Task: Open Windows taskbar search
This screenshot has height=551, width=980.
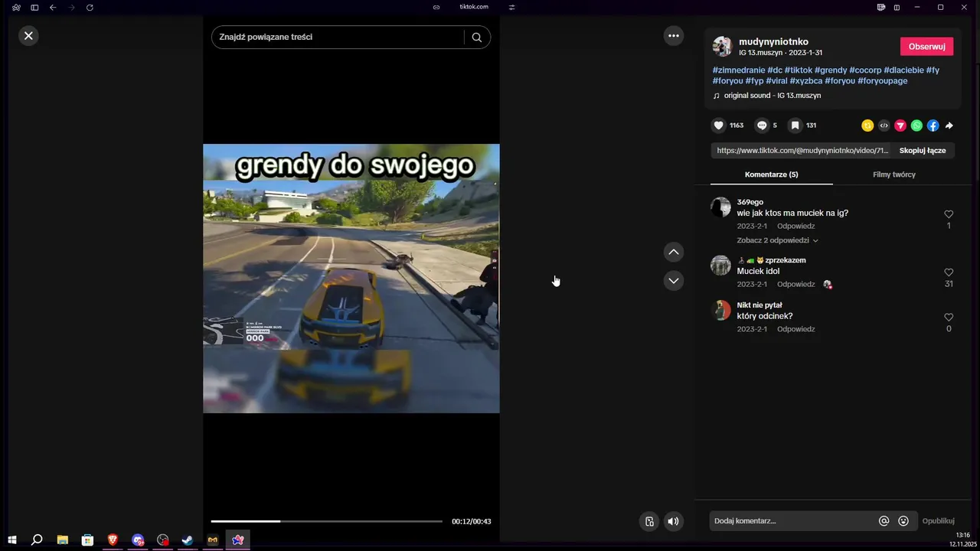Action: [x=37, y=540]
